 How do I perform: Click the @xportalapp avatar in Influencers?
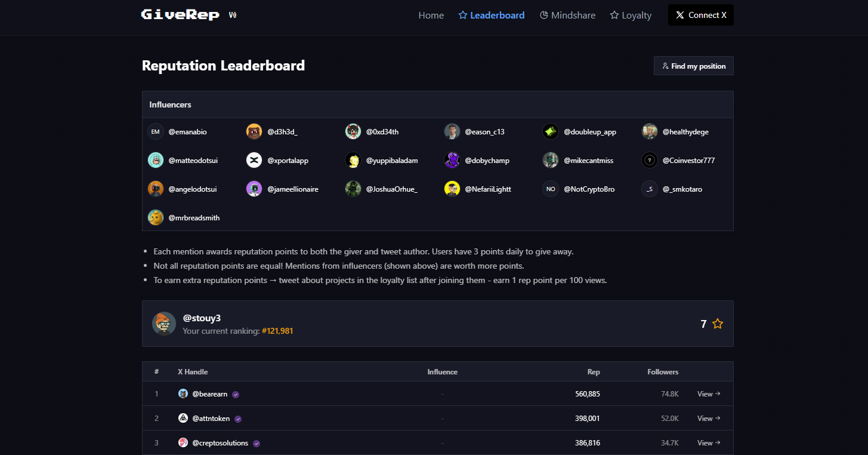coord(254,160)
